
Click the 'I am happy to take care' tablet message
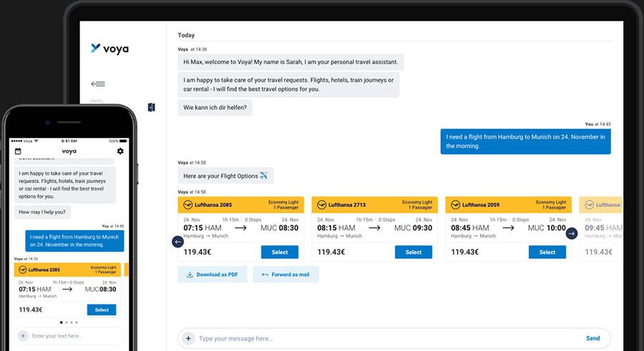[288, 84]
